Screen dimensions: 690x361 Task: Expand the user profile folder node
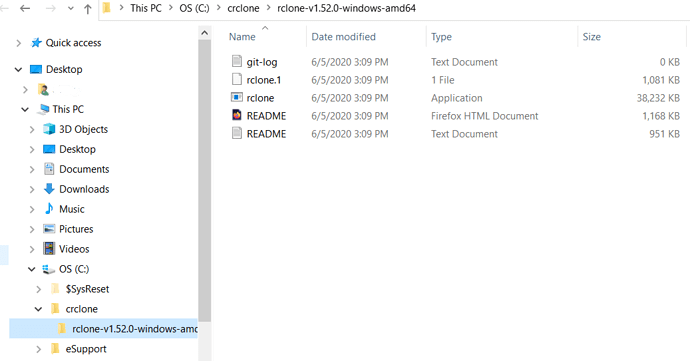point(25,90)
